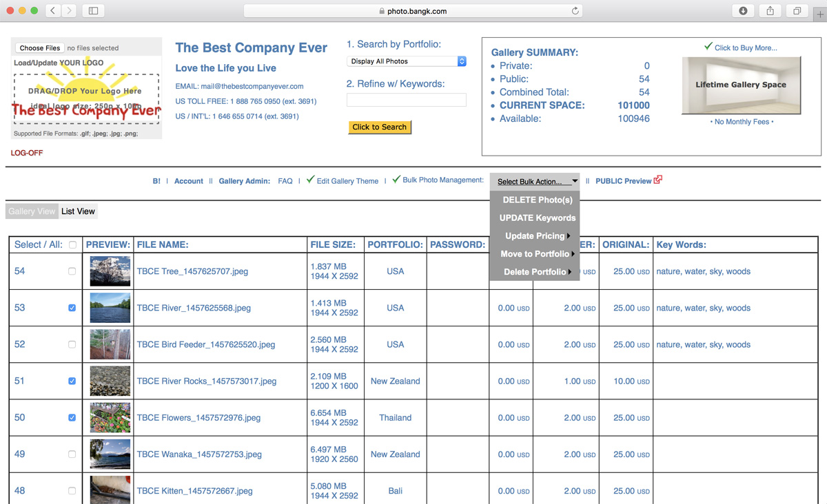Check the Select / All checkbox
The width and height of the screenshot is (827, 504).
72,244
